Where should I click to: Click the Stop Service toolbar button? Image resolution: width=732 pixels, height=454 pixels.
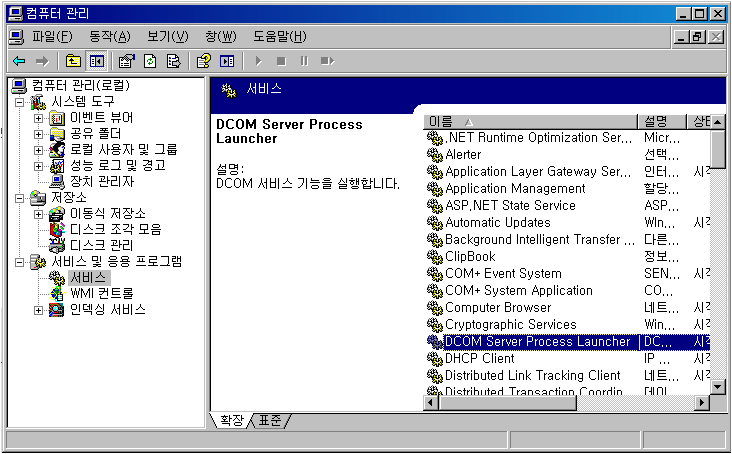(281, 61)
